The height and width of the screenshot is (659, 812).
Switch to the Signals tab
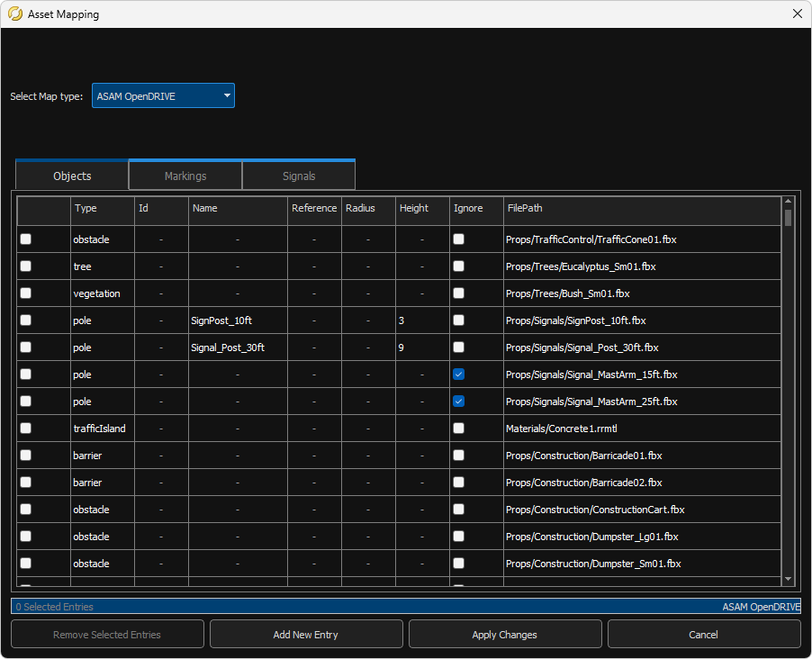point(299,175)
